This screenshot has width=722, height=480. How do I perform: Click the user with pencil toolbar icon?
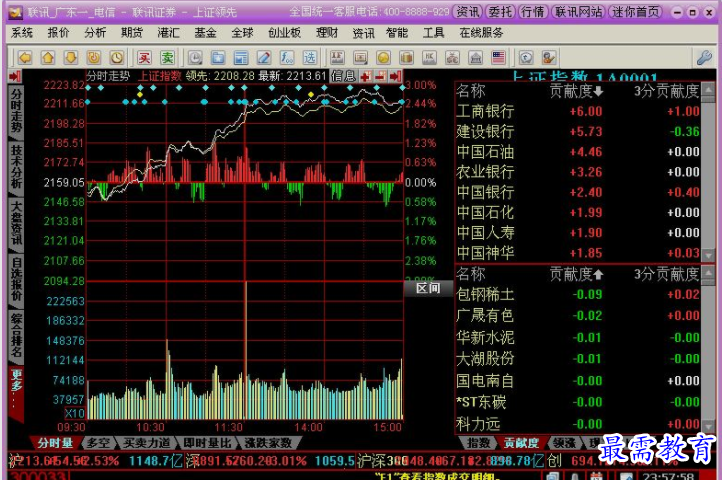coord(549,58)
